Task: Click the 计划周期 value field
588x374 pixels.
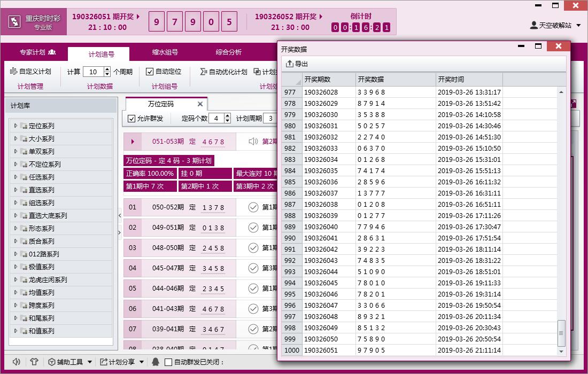Action: coord(271,119)
